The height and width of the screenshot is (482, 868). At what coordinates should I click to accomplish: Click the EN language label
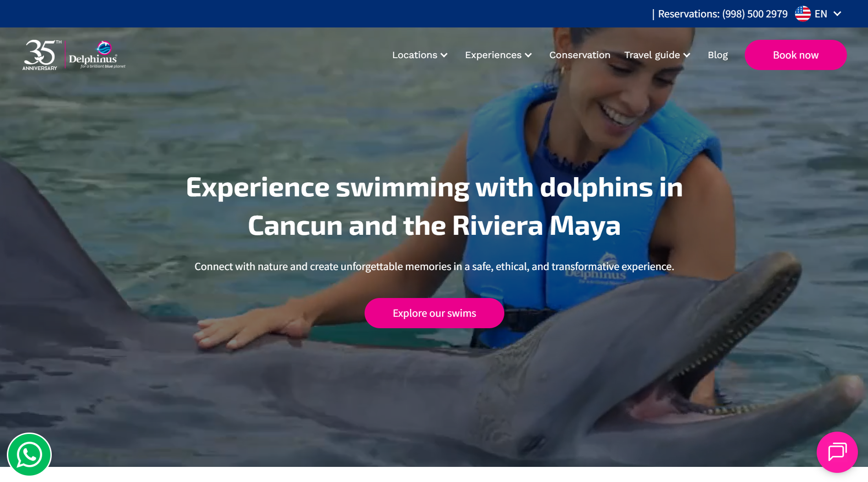click(821, 14)
